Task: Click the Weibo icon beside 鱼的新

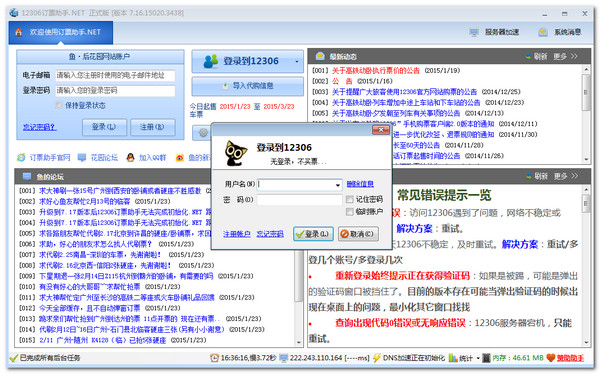Action: 179,158
